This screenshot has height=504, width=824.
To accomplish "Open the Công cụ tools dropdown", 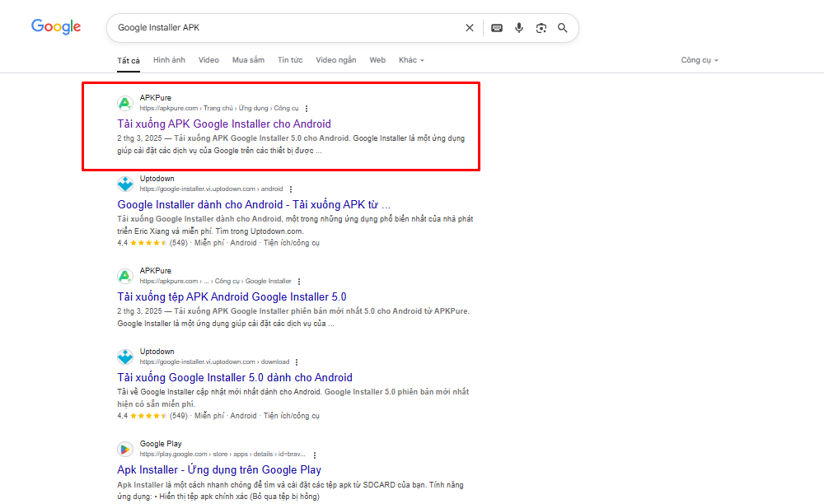I will [x=700, y=60].
